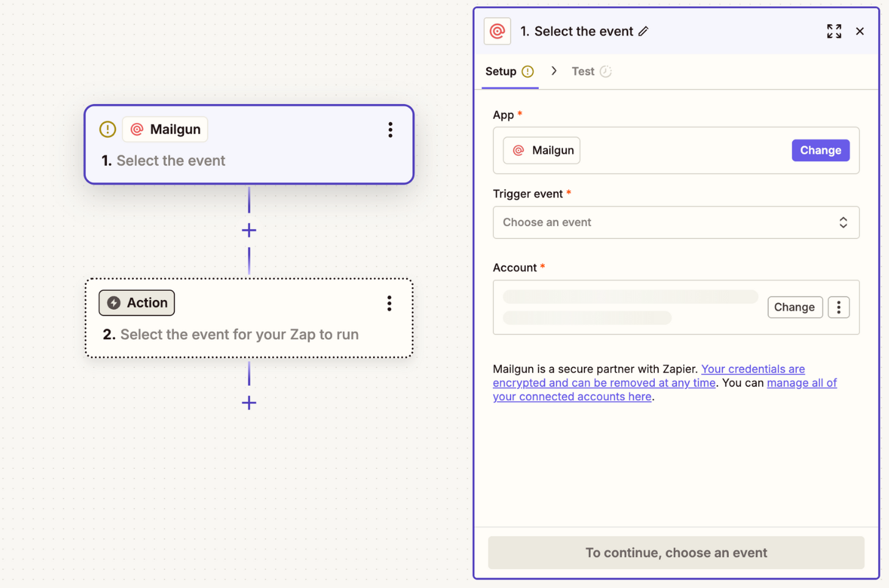Open the three-dot menu on the Mailgun step

tap(390, 130)
